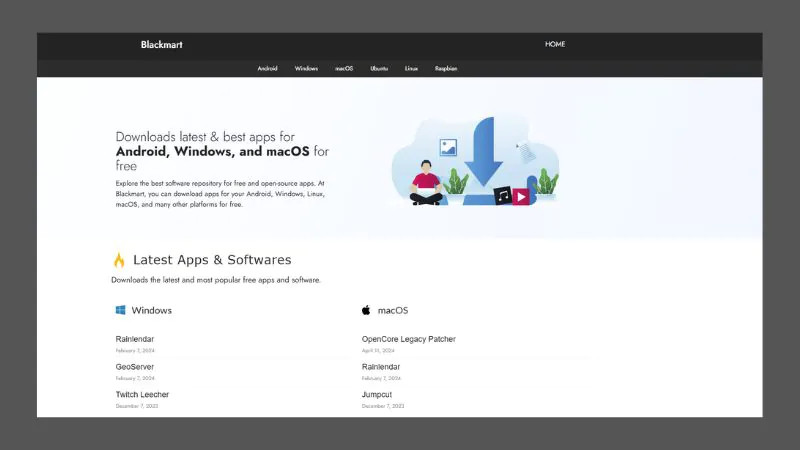Viewport: 800px width, 450px height.
Task: Click the date under OpenCore Legacy Patcher
Action: [378, 351]
